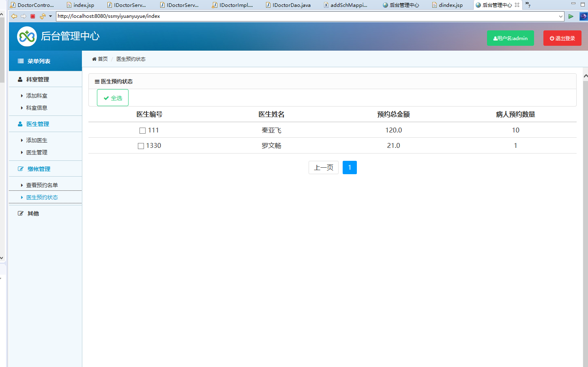The image size is (588, 367).
Task: Click the hamburger icon beside 医生预约状态 panel title
Action: (x=96, y=81)
